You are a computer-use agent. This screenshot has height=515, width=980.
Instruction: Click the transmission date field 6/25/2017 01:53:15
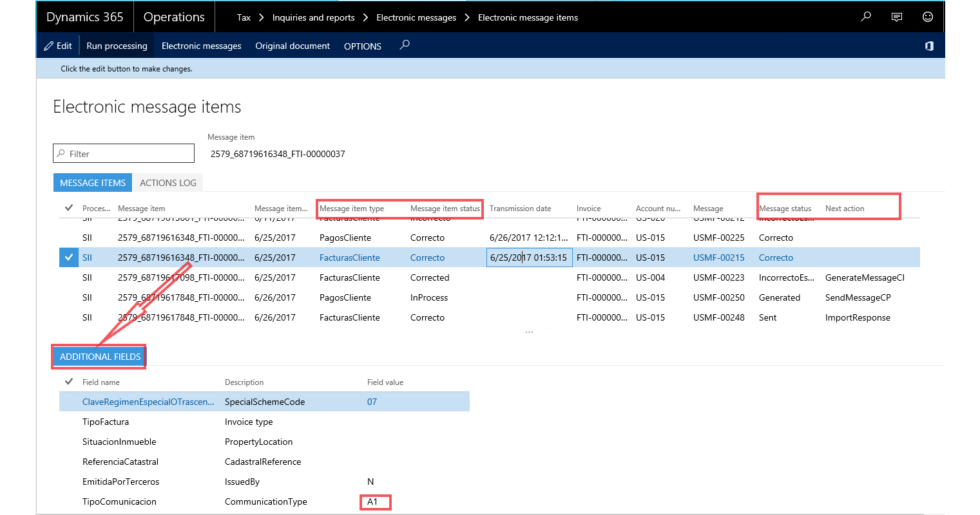[529, 257]
